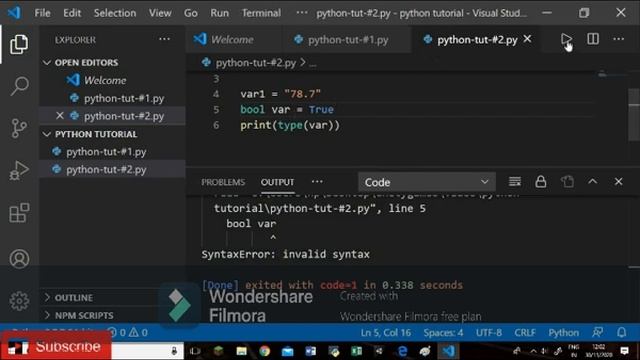Click breadcrumb python-tut-#2.py

pyautogui.click(x=256, y=63)
